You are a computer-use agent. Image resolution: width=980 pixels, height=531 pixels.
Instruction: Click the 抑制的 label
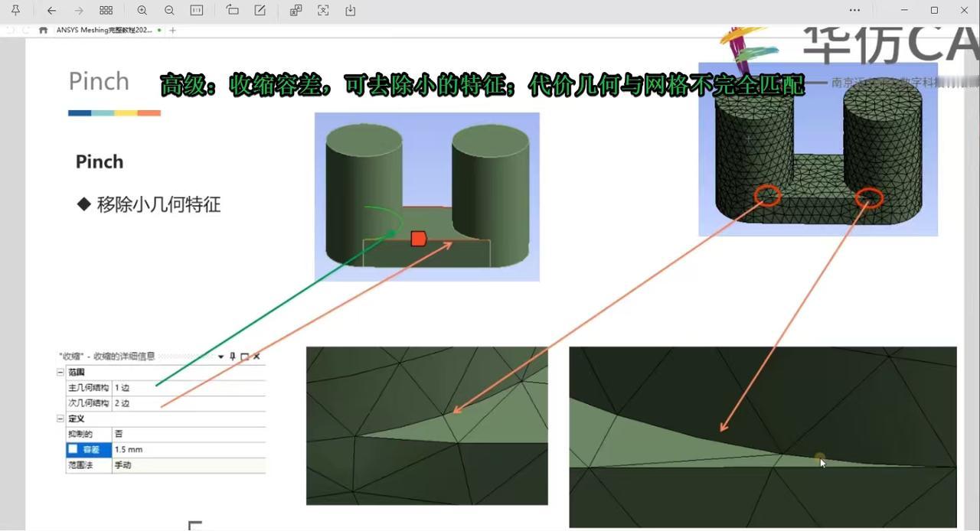point(80,434)
